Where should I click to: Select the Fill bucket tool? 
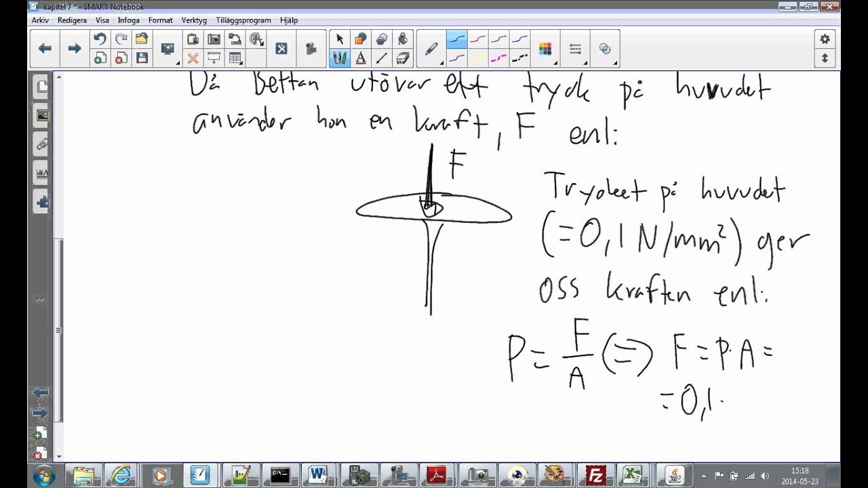pyautogui.click(x=403, y=39)
